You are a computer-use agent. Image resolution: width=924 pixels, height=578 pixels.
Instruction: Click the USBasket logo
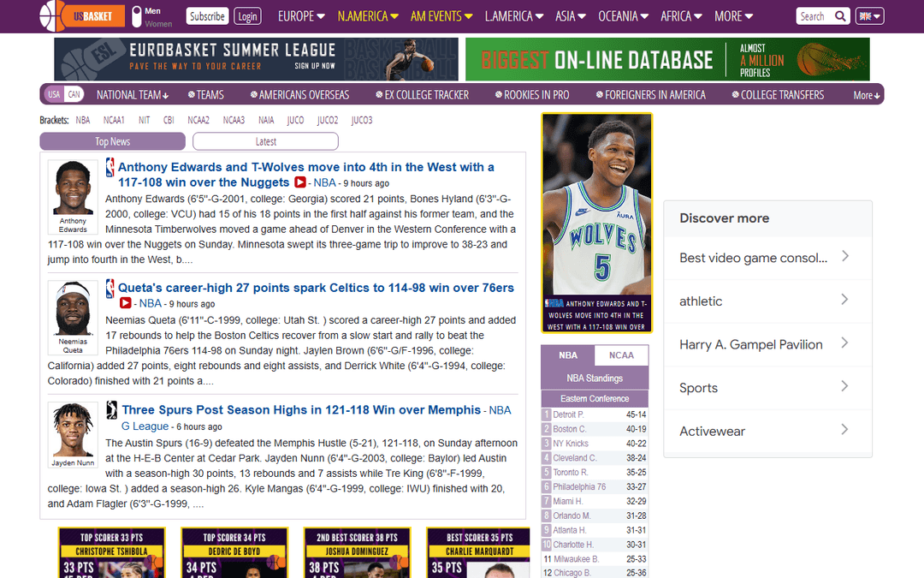point(82,16)
